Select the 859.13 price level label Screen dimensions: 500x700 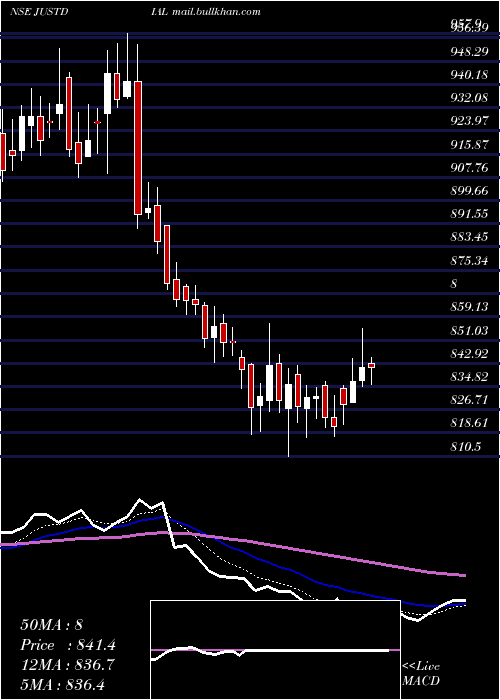(x=469, y=307)
